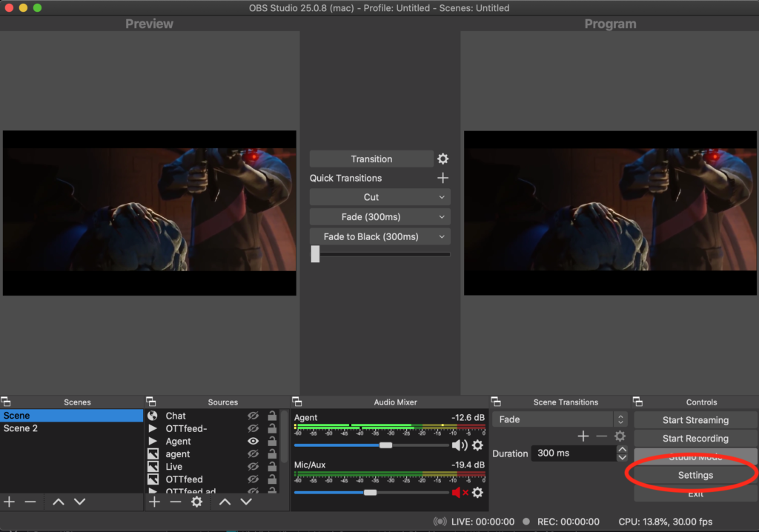Click the Transition button
Screen dimensions: 759x532
point(371,159)
